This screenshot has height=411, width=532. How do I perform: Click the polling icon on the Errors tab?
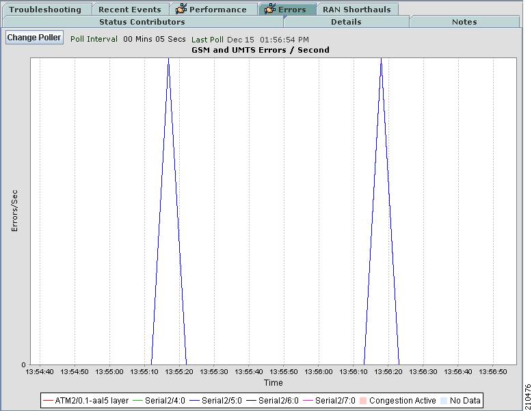270,9
